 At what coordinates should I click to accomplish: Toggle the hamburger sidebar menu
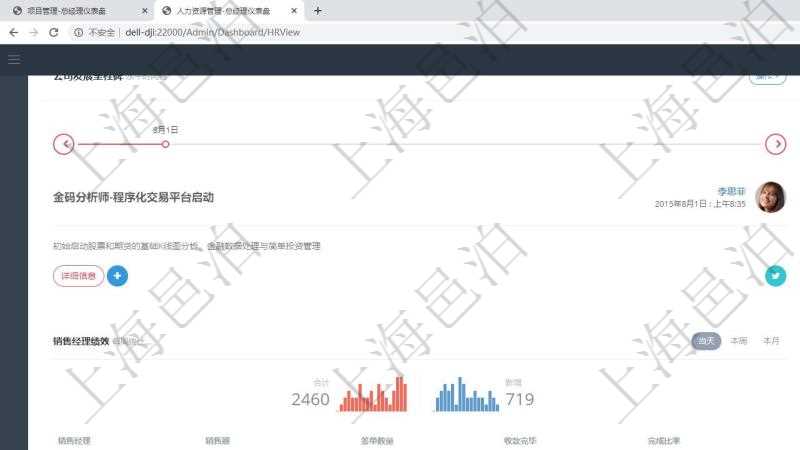14,59
